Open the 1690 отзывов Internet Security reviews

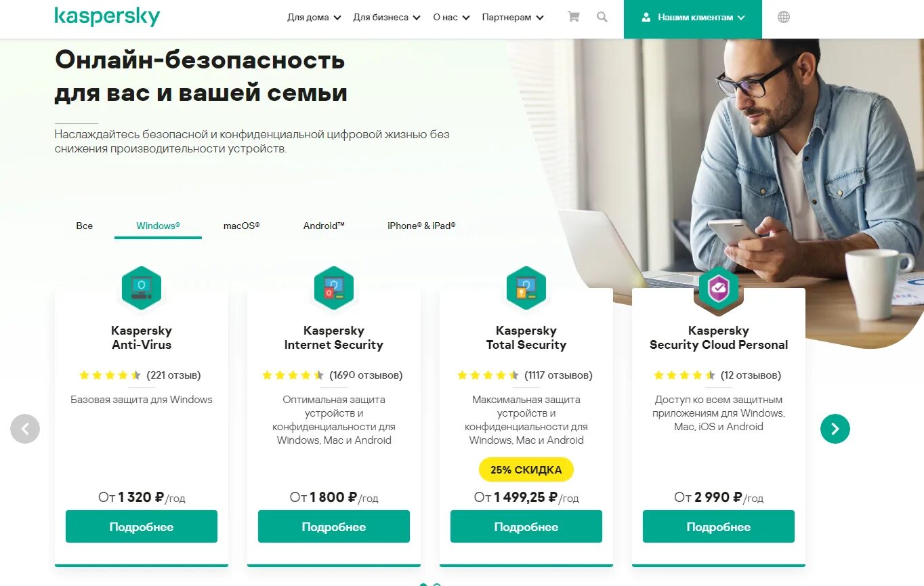pyautogui.click(x=366, y=375)
